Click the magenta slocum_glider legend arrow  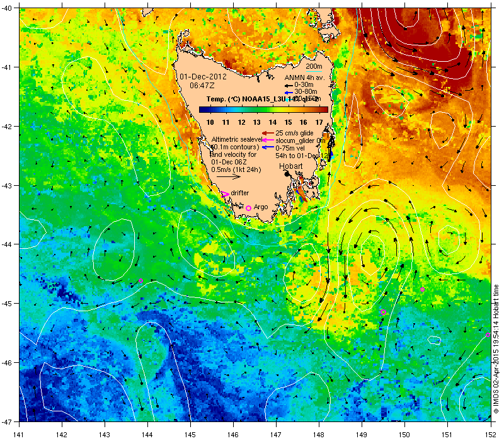tap(268, 140)
